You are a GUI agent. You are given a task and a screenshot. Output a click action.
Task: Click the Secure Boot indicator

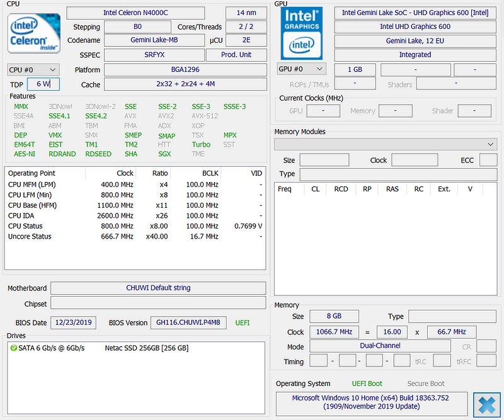tap(426, 383)
